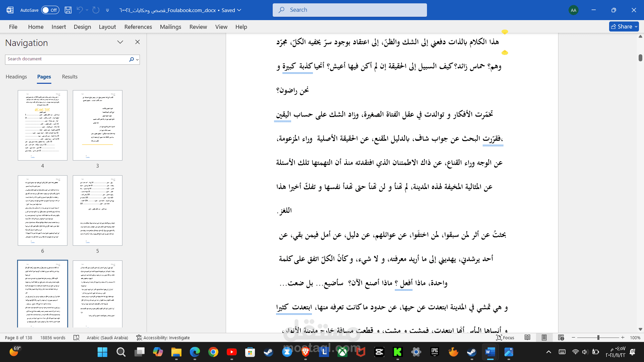Open the Review menu tab
This screenshot has width=644, height=362.
[x=198, y=27]
